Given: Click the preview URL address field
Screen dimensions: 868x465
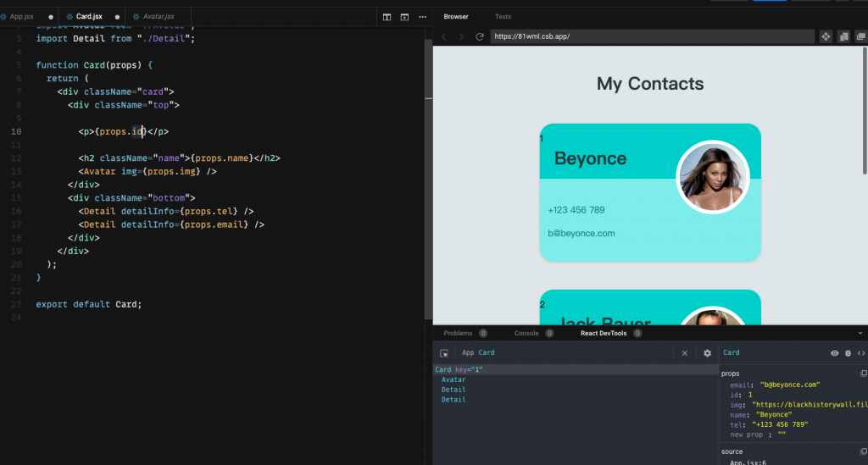Looking at the screenshot, I should (652, 36).
